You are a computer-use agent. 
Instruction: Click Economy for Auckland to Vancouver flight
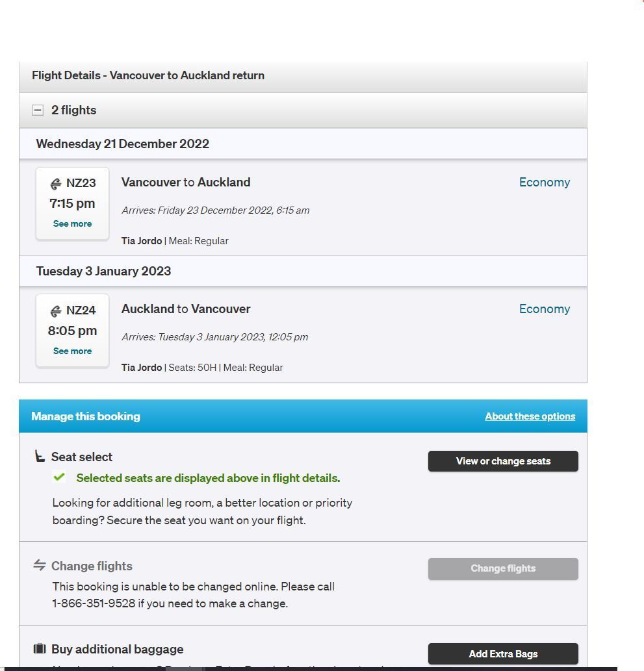coord(545,309)
